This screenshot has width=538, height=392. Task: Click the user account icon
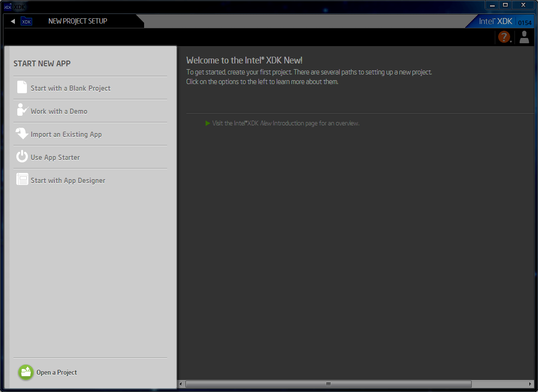524,37
